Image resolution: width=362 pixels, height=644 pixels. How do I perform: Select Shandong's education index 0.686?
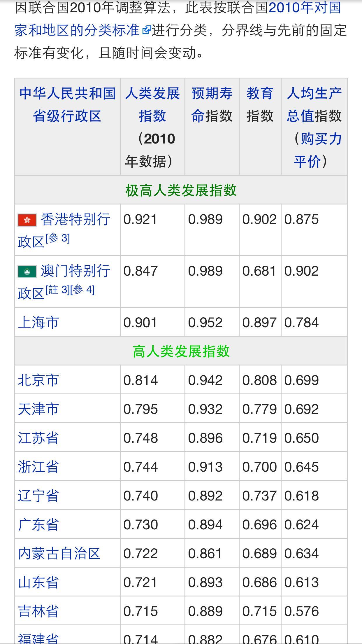259,582
